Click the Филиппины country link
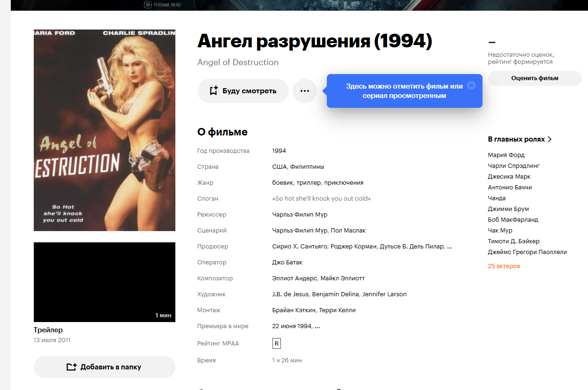The width and height of the screenshot is (588, 390). point(307,167)
